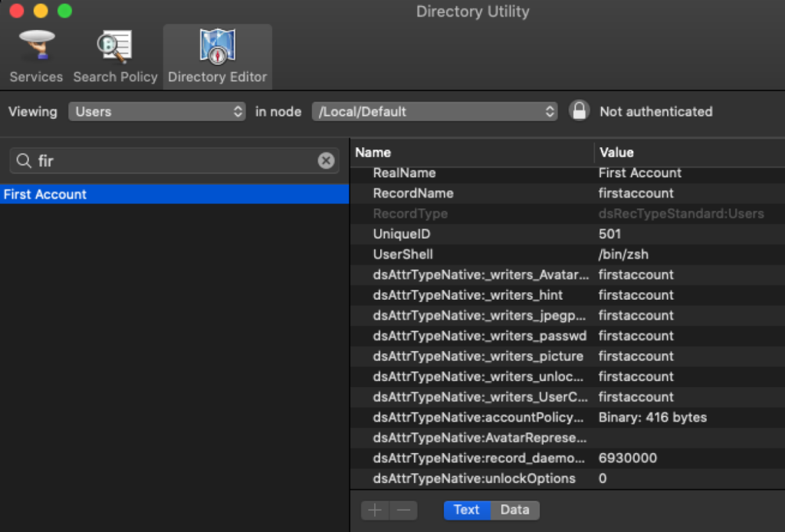Switch attribute display to Text mode
Image resolution: width=785 pixels, height=532 pixels.
[x=466, y=510]
